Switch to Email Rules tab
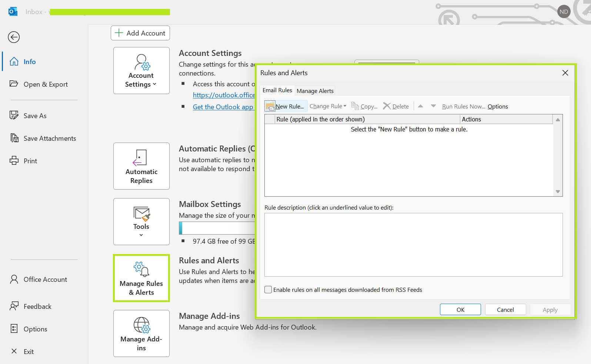Screen dimensions: 591x364 pos(277,90)
